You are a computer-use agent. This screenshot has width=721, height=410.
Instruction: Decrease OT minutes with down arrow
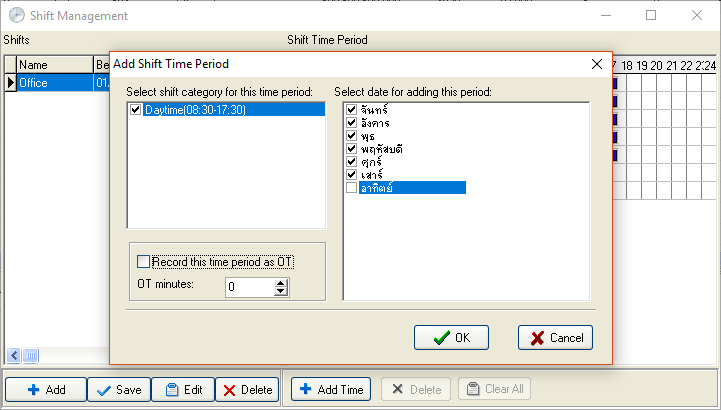[x=280, y=291]
